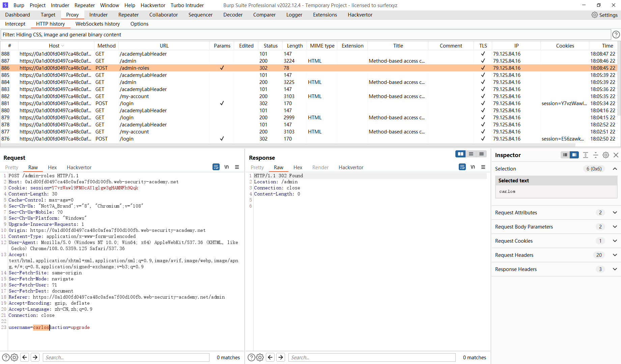Open Burp Settings gear button
The width and height of the screenshot is (621, 364).
point(604,15)
